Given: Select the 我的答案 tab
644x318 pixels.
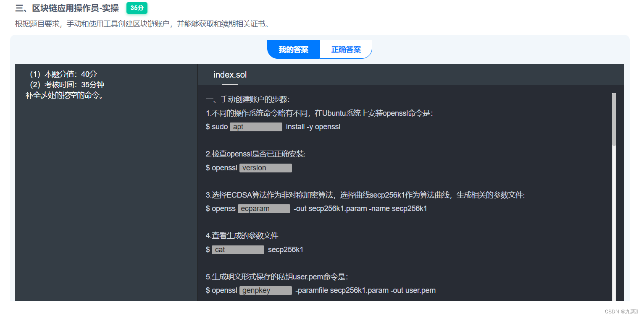Looking at the screenshot, I should coord(293,49).
